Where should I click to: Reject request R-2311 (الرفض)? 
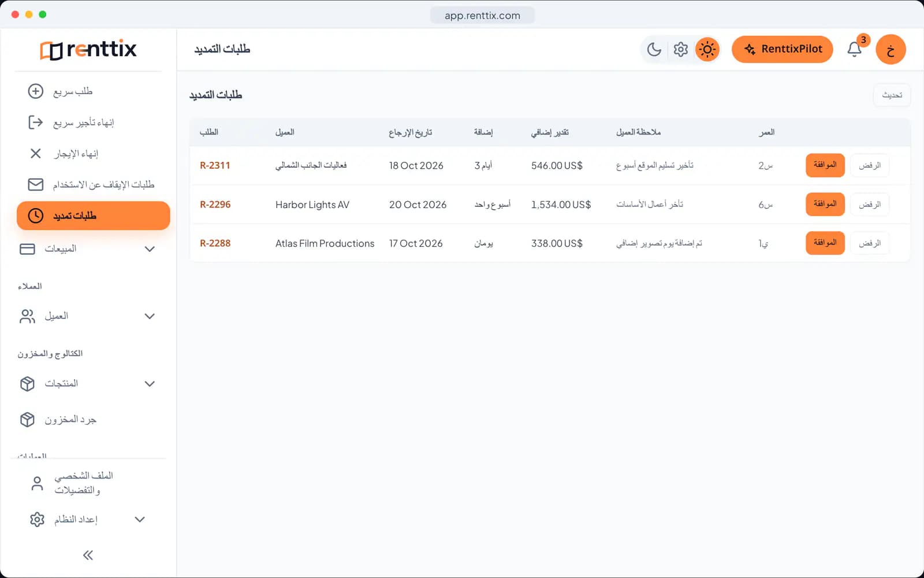[870, 166]
